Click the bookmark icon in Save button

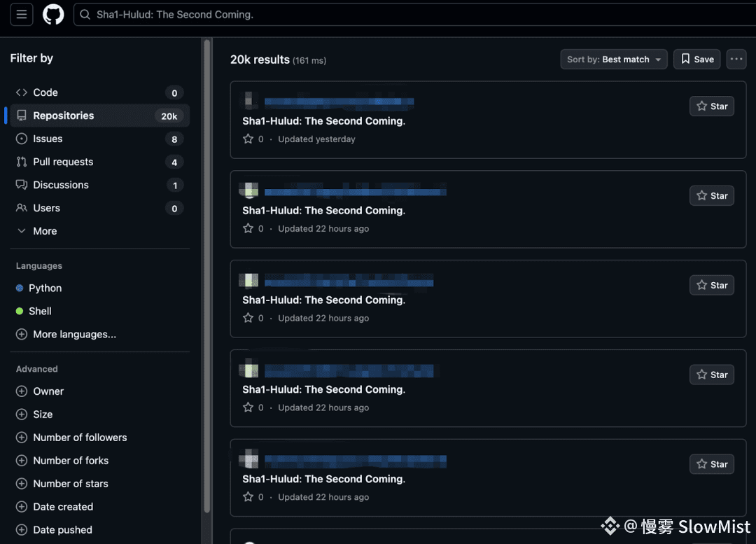point(685,59)
